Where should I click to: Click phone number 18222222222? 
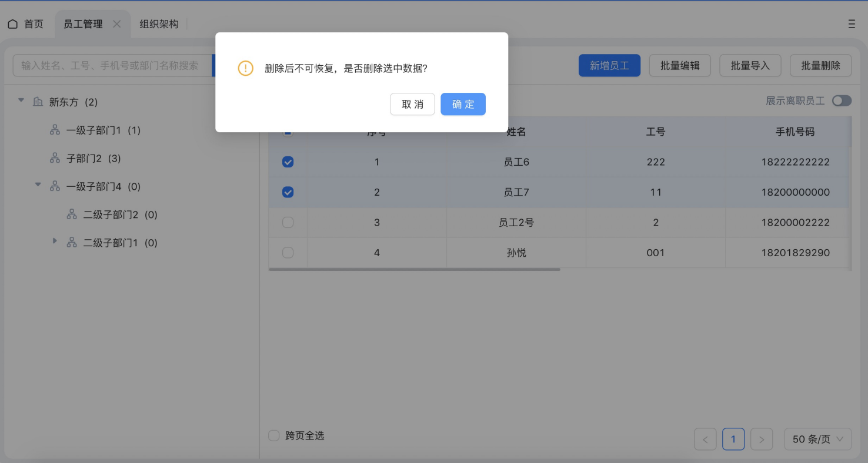796,162
